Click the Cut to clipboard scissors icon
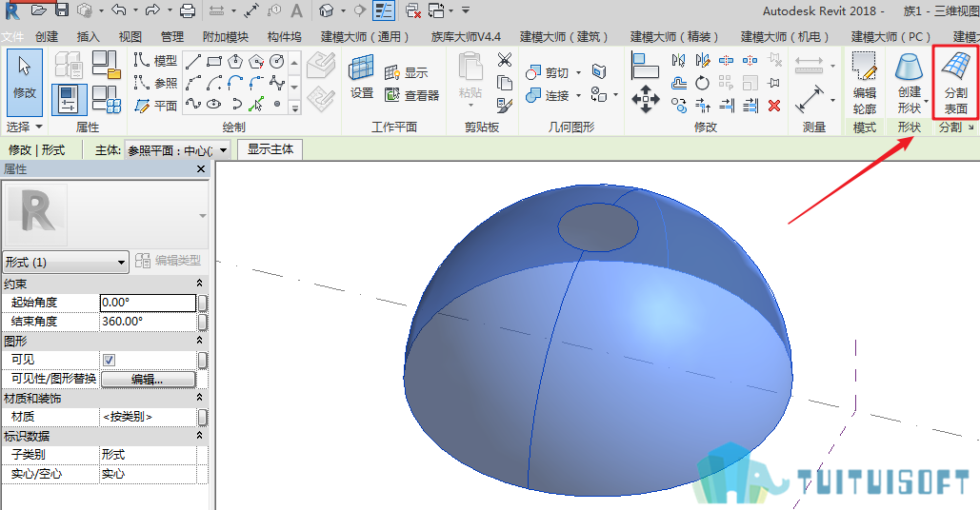 click(x=505, y=60)
